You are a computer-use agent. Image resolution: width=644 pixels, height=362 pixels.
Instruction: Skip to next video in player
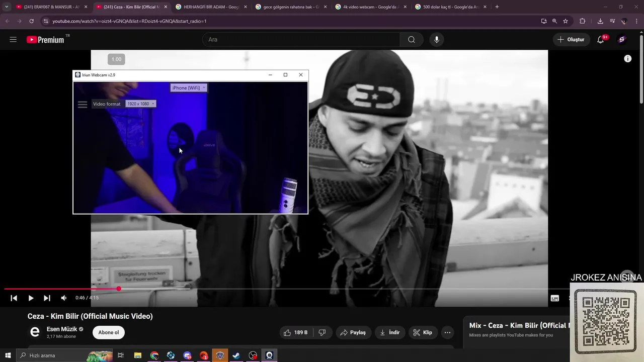click(x=47, y=298)
